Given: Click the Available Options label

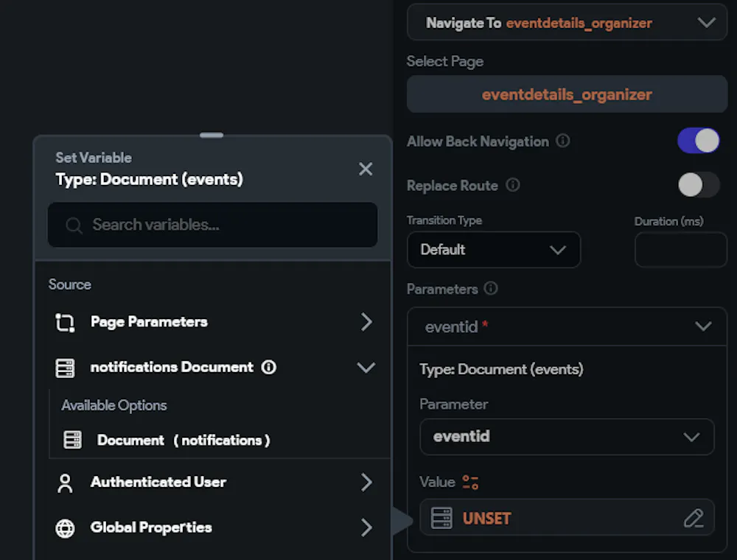Looking at the screenshot, I should (x=113, y=405).
